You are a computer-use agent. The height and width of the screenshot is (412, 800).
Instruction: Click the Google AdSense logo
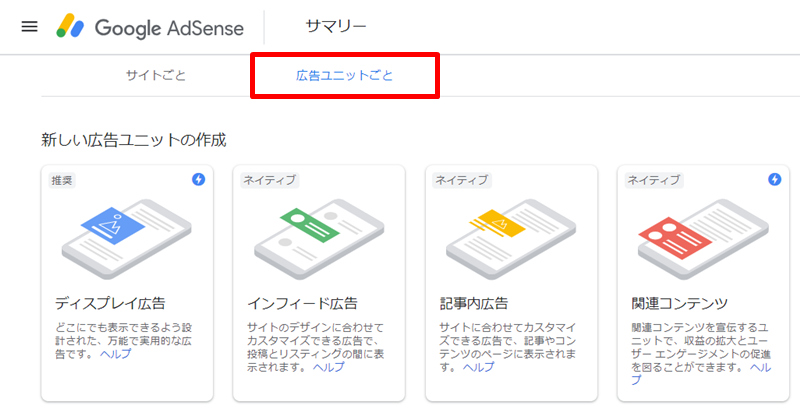(151, 27)
